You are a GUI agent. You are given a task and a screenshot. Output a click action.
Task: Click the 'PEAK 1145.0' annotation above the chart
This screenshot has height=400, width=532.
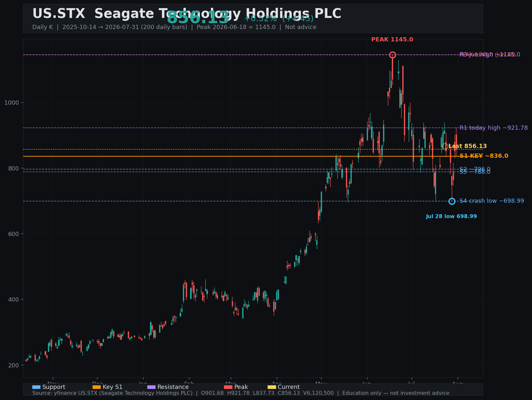coord(392,39)
